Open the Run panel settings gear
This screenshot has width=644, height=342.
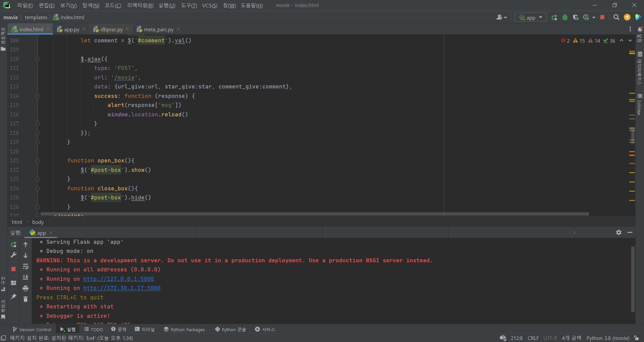coord(619,232)
